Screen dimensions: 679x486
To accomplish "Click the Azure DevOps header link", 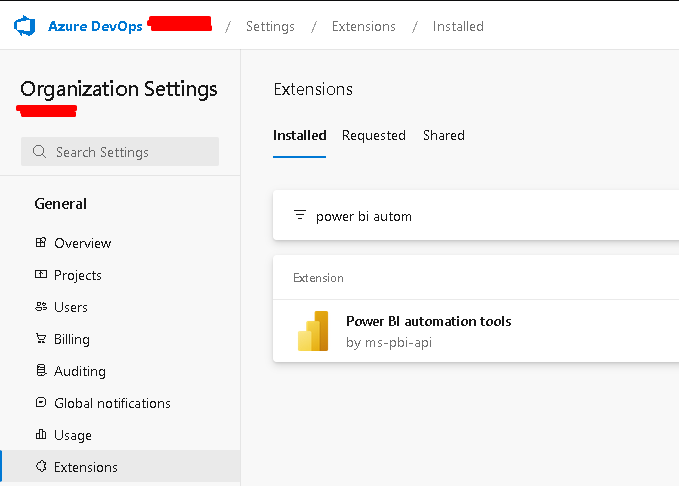I will click(94, 26).
